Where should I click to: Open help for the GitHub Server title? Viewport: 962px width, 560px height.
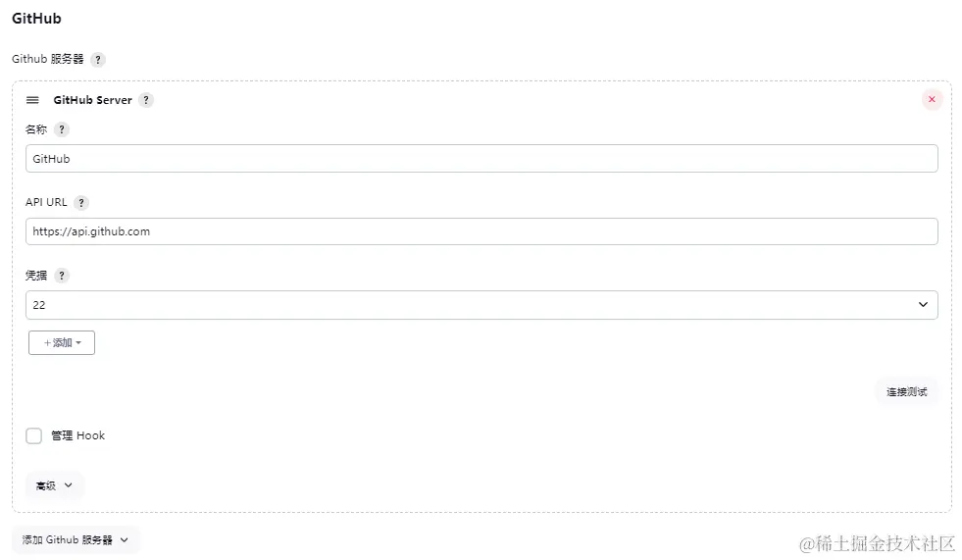pyautogui.click(x=146, y=100)
